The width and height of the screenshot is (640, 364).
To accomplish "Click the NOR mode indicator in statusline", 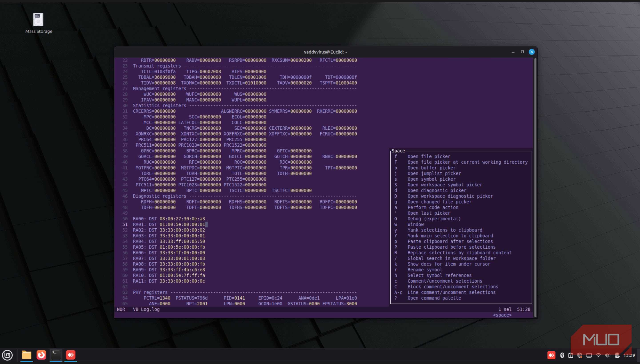I will coord(121,309).
